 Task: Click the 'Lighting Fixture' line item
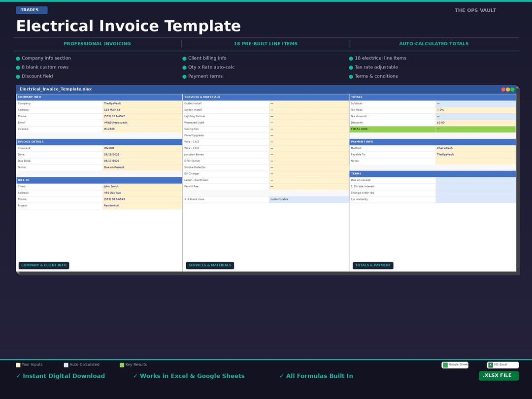point(195,116)
